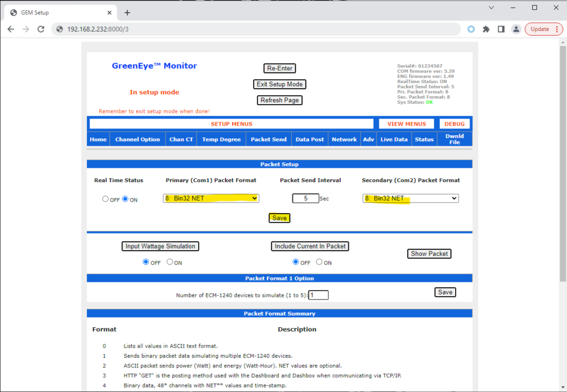The width and height of the screenshot is (567, 392).
Task: Select ON for Include Current In Packet
Action: click(x=319, y=262)
